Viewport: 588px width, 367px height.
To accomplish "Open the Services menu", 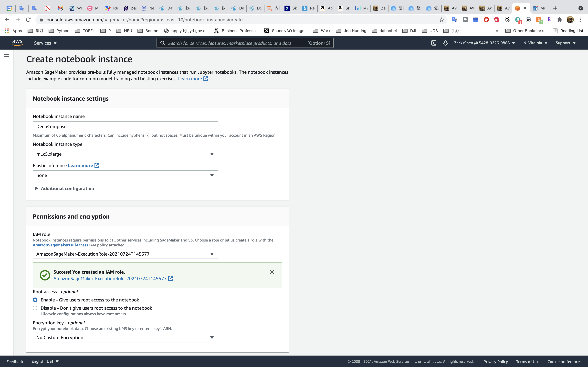I will pos(45,43).
